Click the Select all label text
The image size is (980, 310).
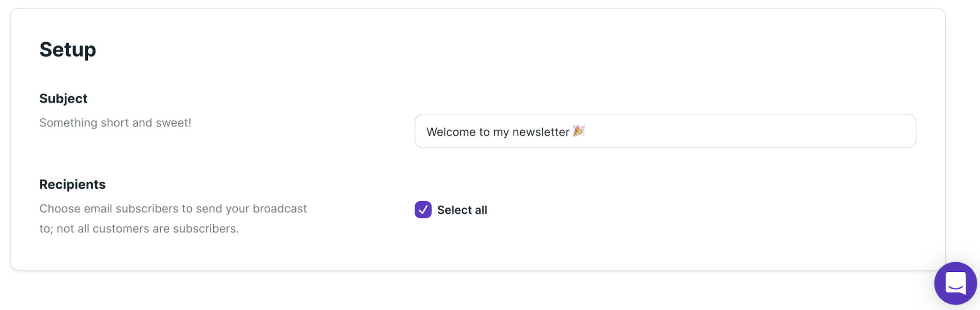(x=462, y=210)
